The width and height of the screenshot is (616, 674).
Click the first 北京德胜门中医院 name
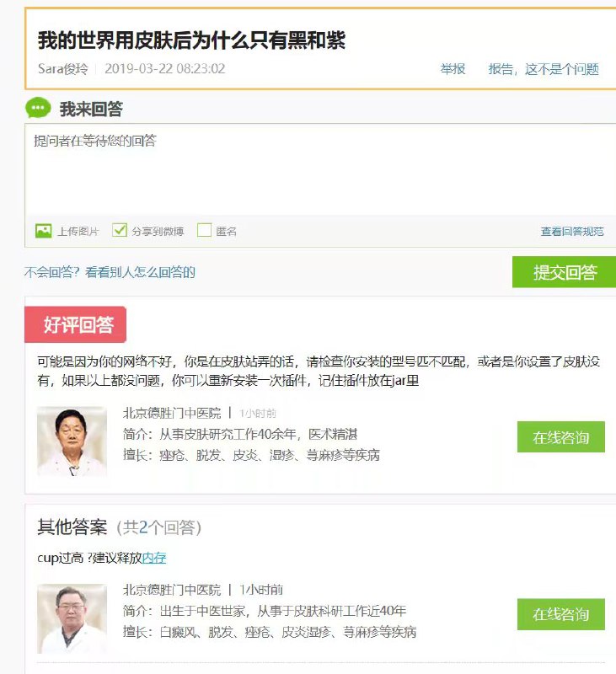(x=172, y=413)
